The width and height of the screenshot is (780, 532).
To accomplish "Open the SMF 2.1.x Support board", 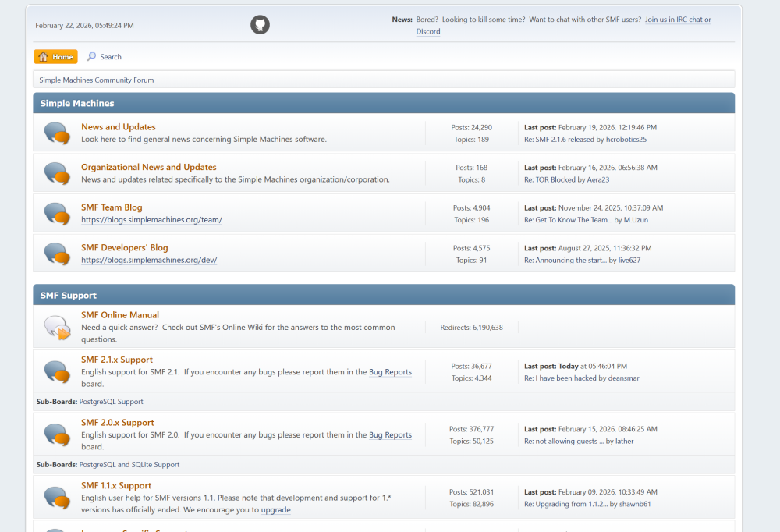I will point(117,360).
